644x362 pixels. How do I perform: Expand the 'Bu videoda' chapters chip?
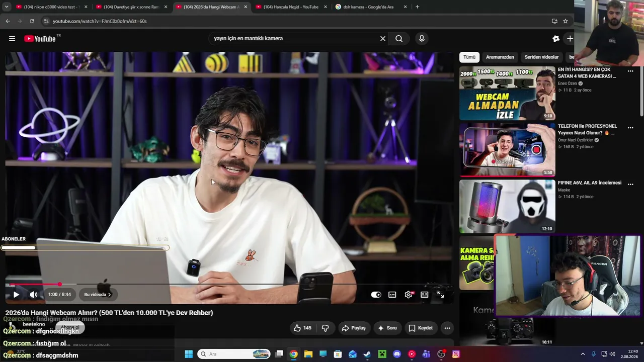pos(98,295)
